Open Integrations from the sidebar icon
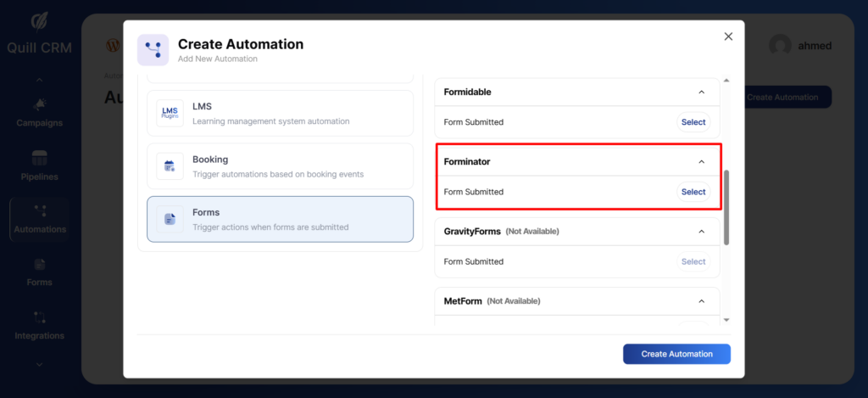 (x=40, y=317)
